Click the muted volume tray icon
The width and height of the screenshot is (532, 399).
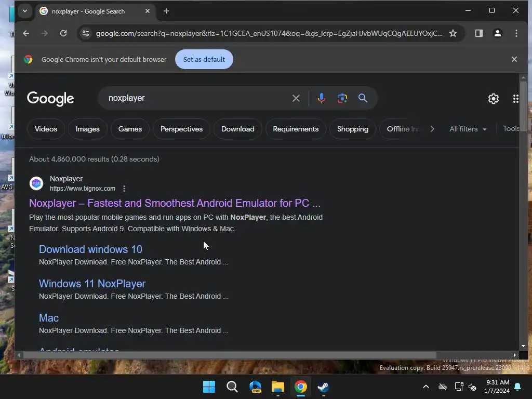(x=472, y=387)
